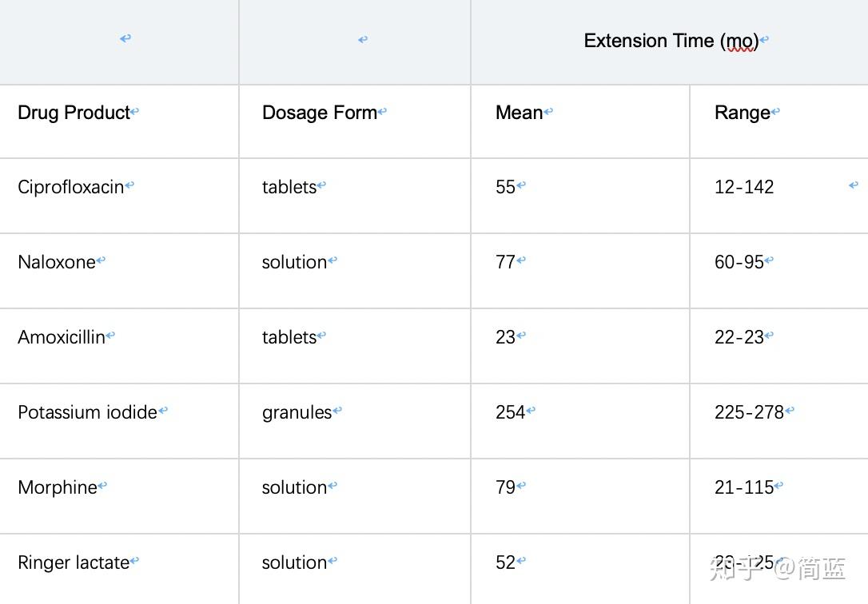The width and height of the screenshot is (868, 604).
Task: Click the 'Range' column header
Action: pyautogui.click(x=742, y=113)
